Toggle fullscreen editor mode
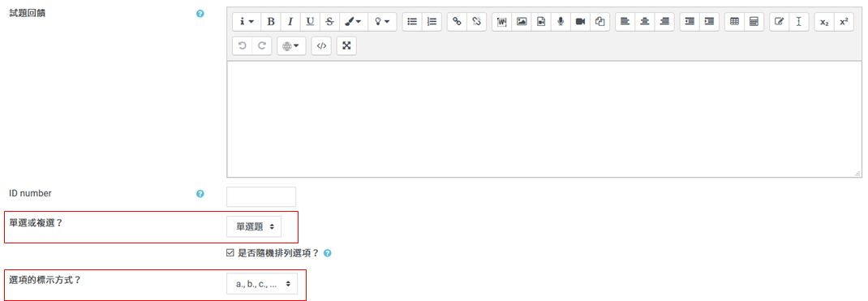 click(x=346, y=46)
